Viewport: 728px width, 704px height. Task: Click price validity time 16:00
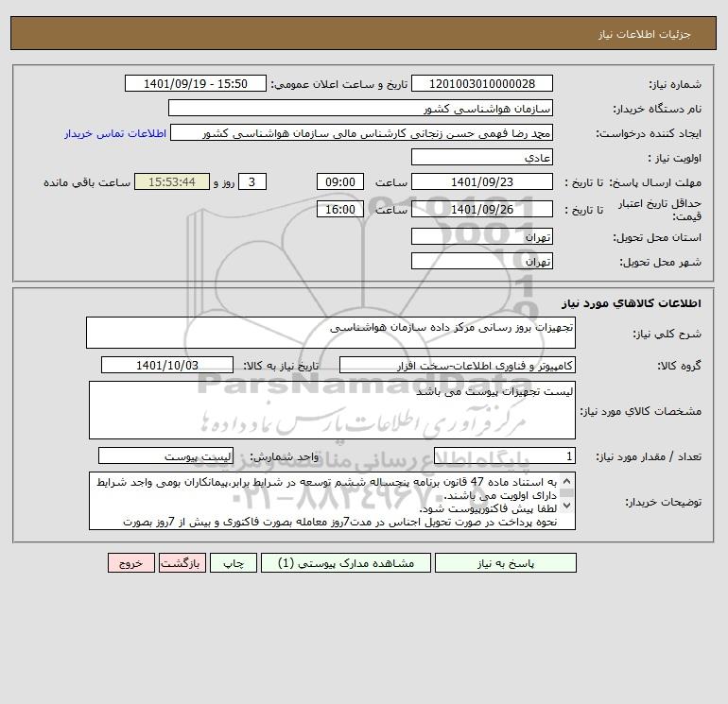click(340, 209)
